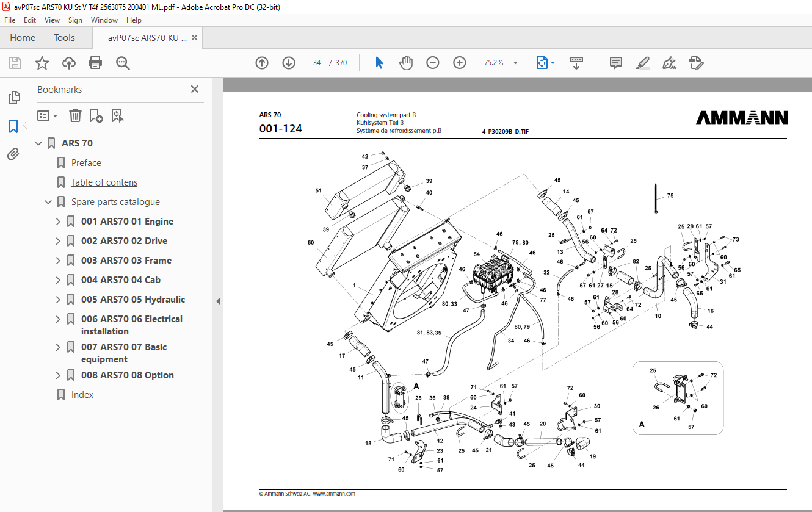Click the Save file icon

(x=15, y=63)
